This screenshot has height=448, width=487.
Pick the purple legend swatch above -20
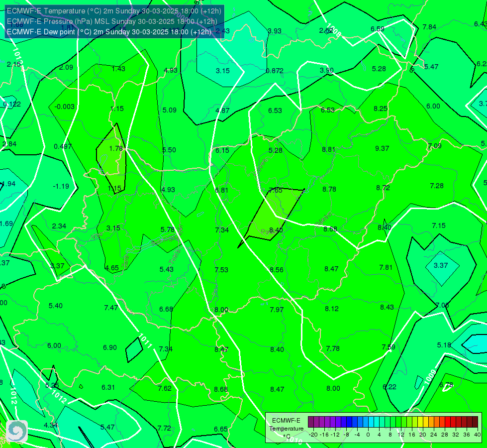tap(311, 422)
